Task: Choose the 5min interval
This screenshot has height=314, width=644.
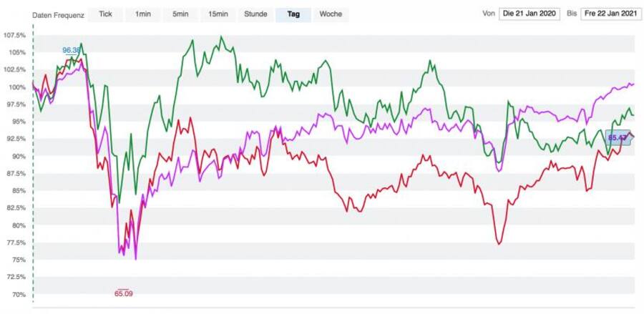Action: point(179,14)
